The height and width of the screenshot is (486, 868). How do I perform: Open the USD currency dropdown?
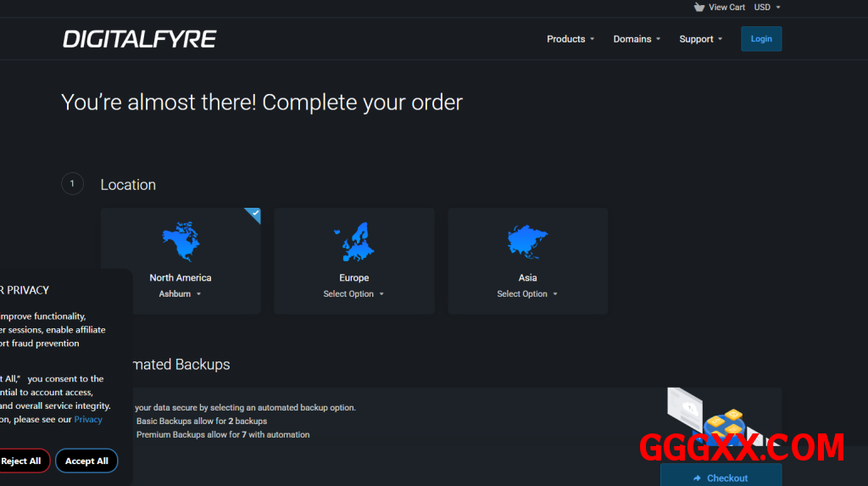pos(767,7)
